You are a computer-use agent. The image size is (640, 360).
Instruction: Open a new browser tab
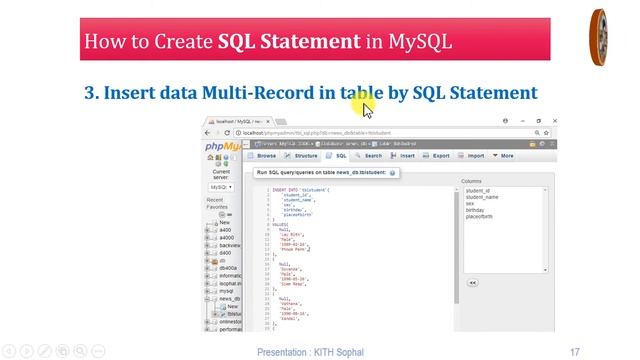[x=281, y=122]
